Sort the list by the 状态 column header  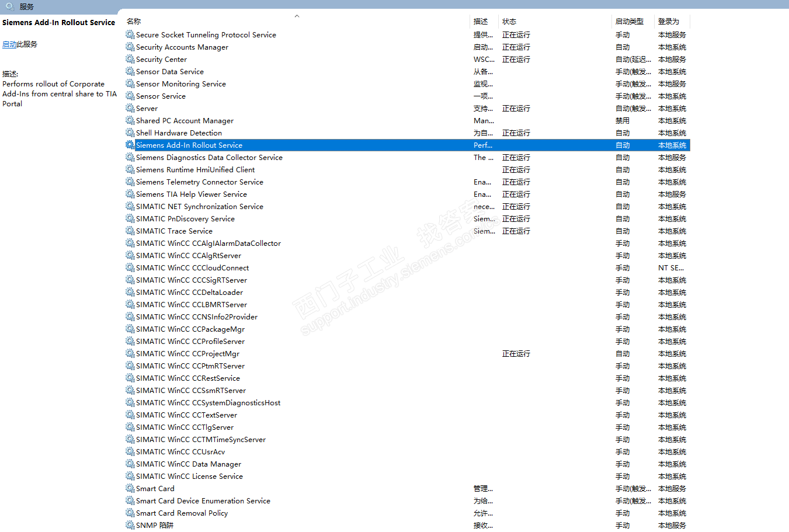click(x=509, y=22)
